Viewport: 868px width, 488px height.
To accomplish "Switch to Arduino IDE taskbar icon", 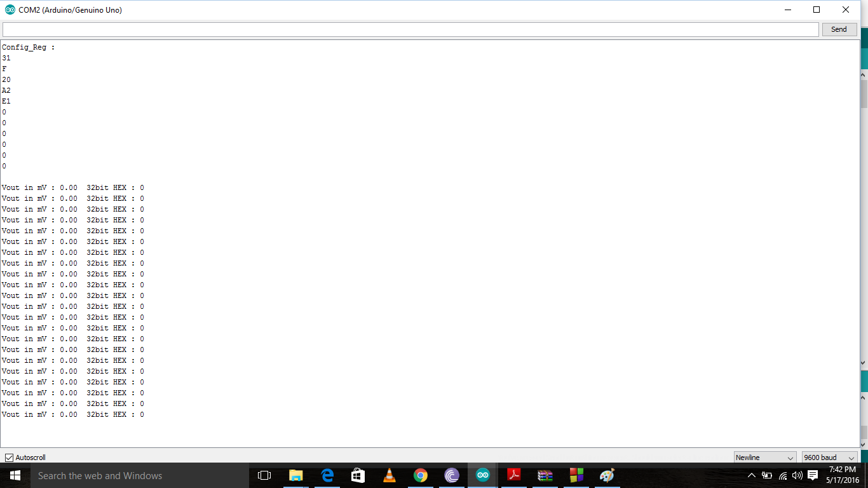I will [483, 475].
